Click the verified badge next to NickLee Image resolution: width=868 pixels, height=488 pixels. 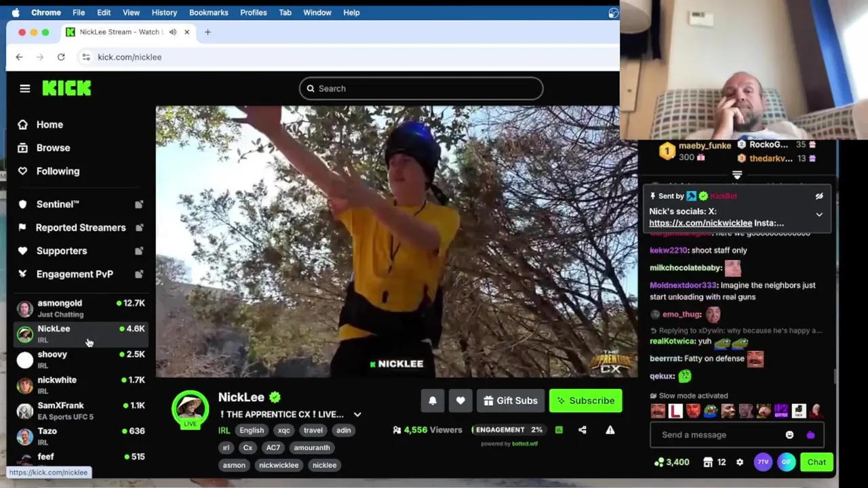[x=275, y=397]
